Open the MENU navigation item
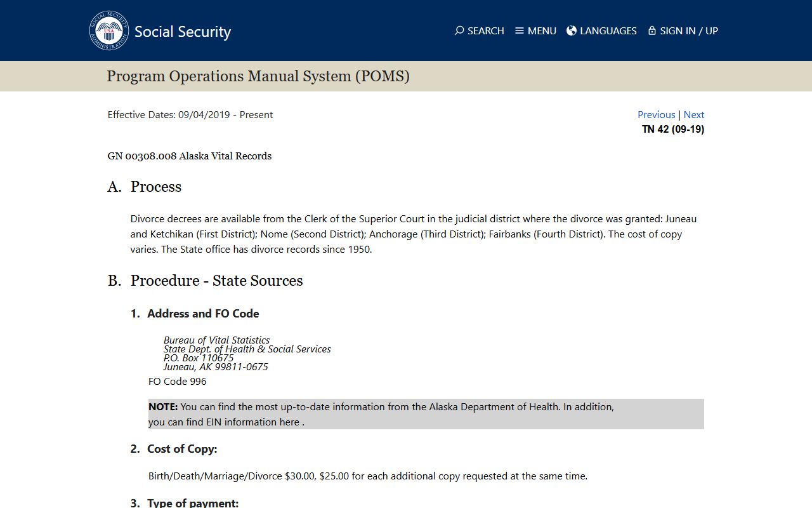This screenshot has height=508, width=812. click(x=542, y=30)
